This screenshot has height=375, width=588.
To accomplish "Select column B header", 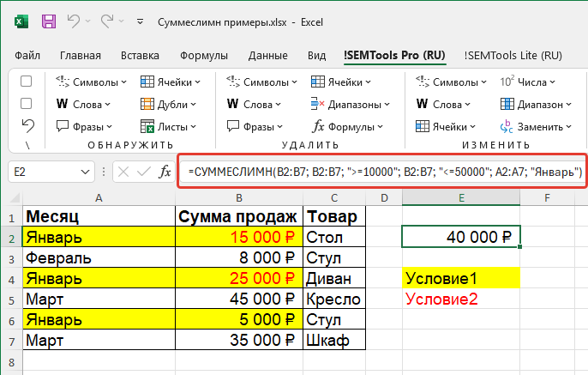I will pyautogui.click(x=239, y=198).
